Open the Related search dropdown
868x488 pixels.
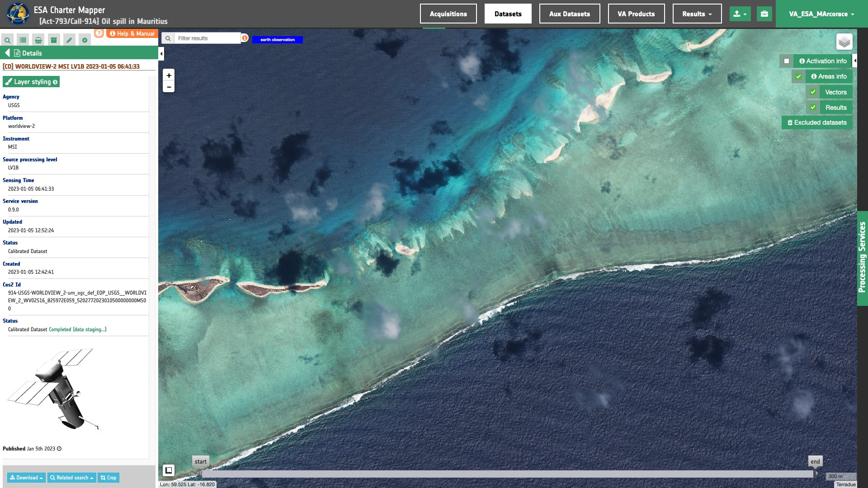(72, 478)
